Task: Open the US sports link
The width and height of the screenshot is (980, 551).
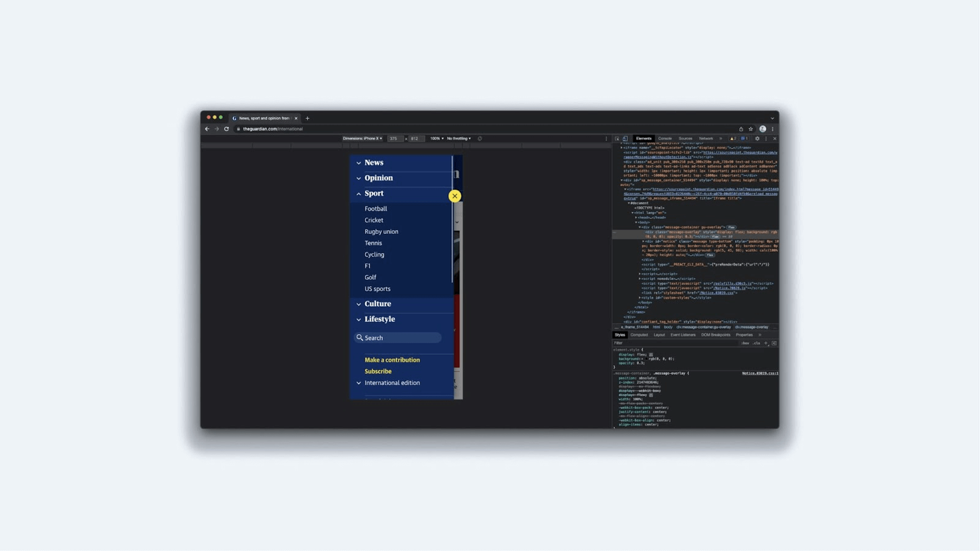Action: (378, 289)
